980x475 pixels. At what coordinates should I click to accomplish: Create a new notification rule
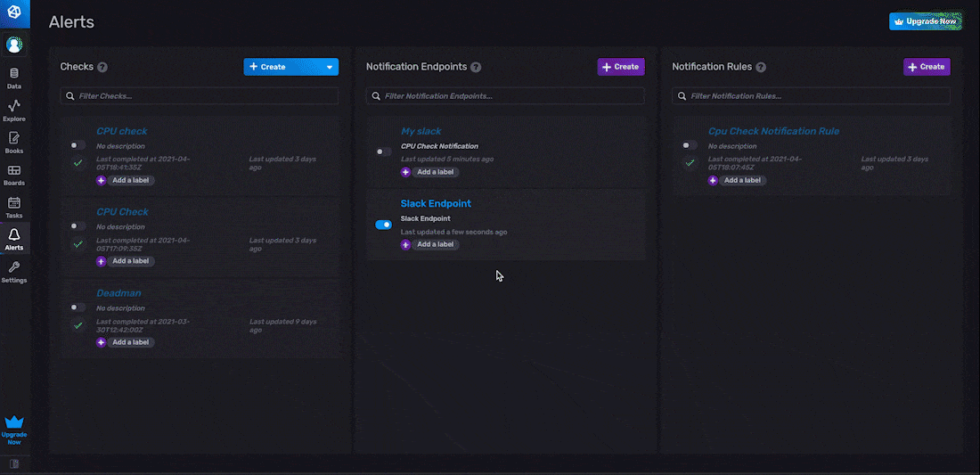pos(927,67)
